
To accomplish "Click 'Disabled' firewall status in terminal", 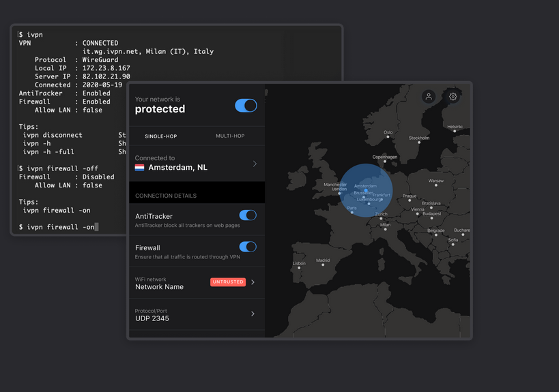I will [x=98, y=177].
